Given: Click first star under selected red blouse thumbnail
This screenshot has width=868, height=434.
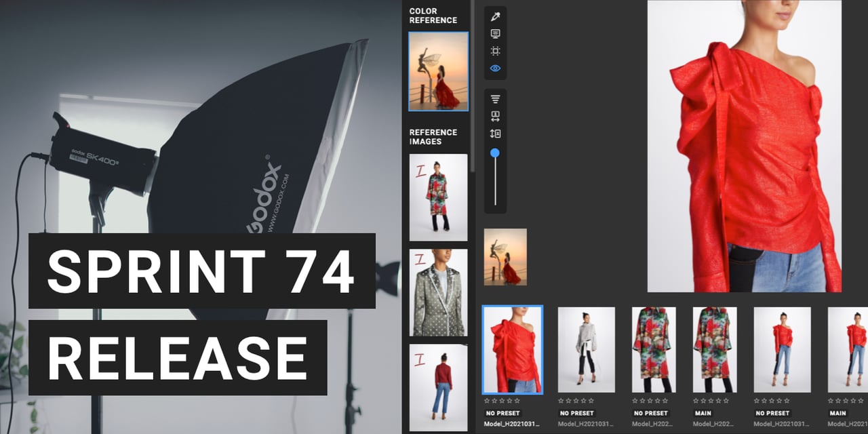Looking at the screenshot, I should [486, 401].
